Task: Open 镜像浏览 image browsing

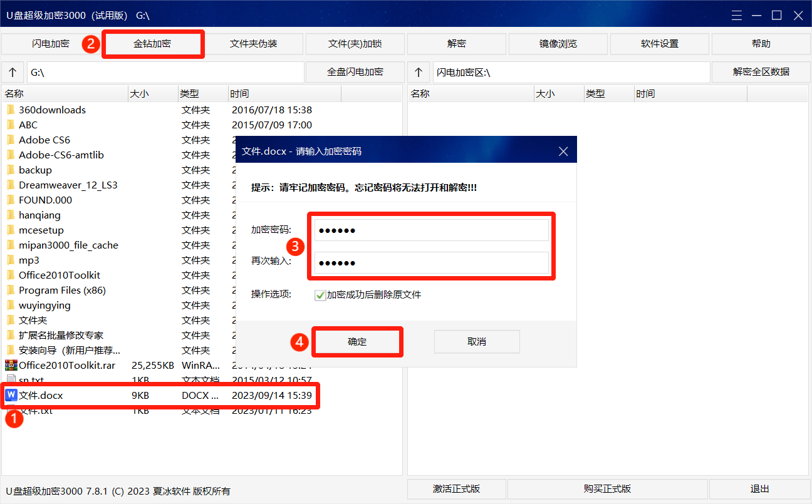Action: click(x=558, y=43)
